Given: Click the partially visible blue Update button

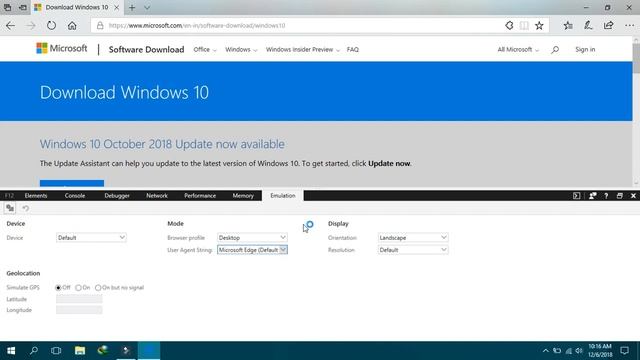Looking at the screenshot, I should click(x=72, y=183).
